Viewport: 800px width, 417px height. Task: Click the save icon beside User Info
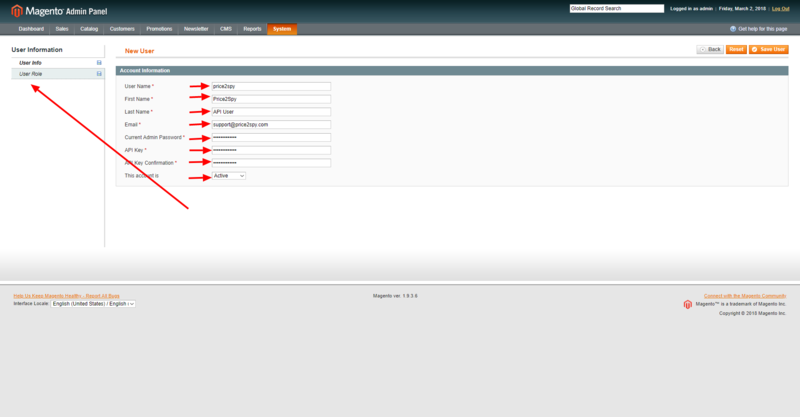99,63
